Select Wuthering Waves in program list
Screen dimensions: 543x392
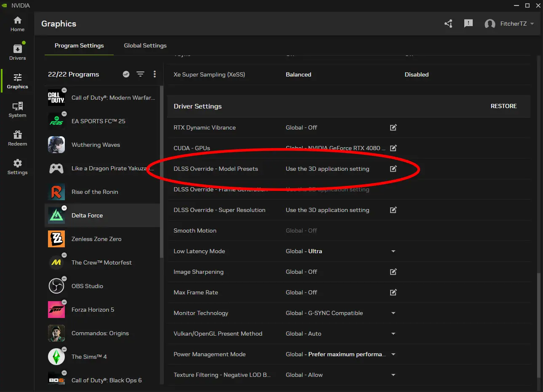coord(102,145)
